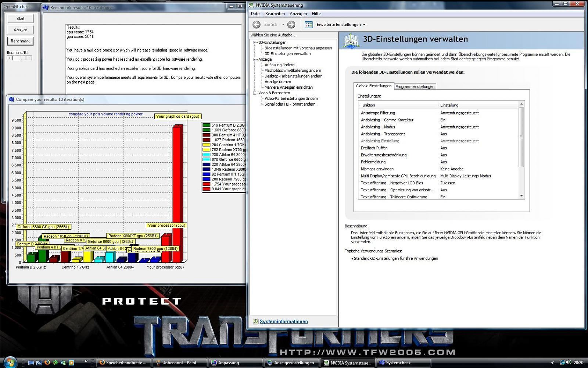Select Anzeige drehen tree item

(277, 82)
